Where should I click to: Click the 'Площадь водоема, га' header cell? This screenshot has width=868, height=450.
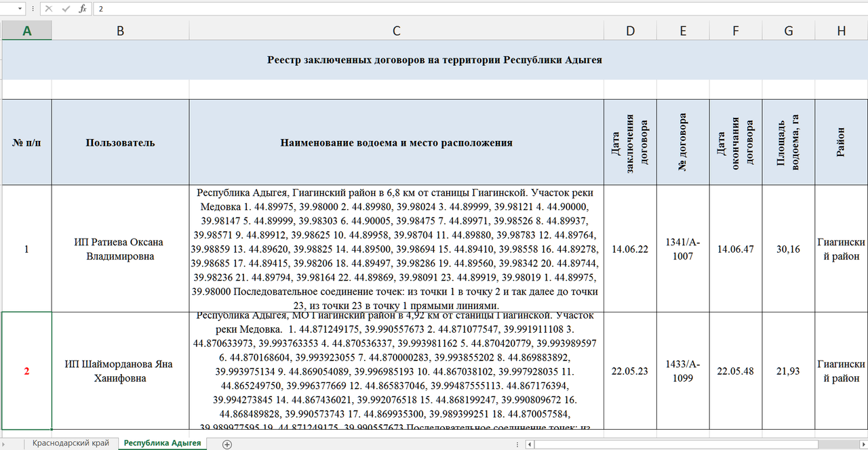789,142
